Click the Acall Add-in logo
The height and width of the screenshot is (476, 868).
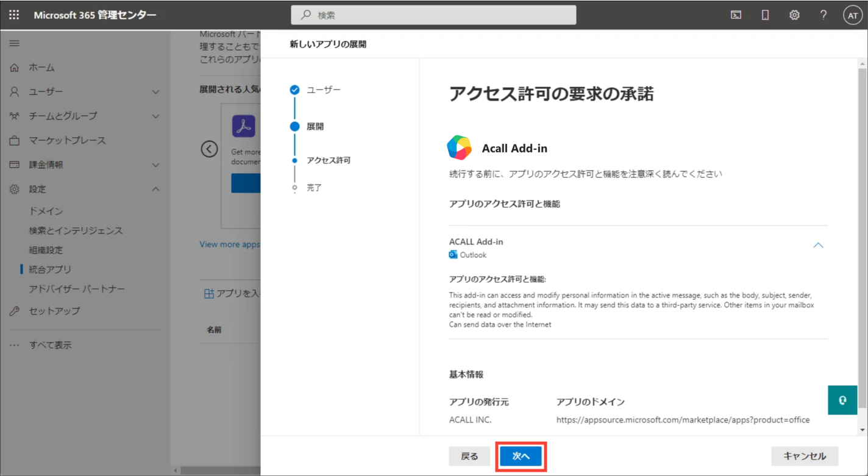[x=459, y=147]
